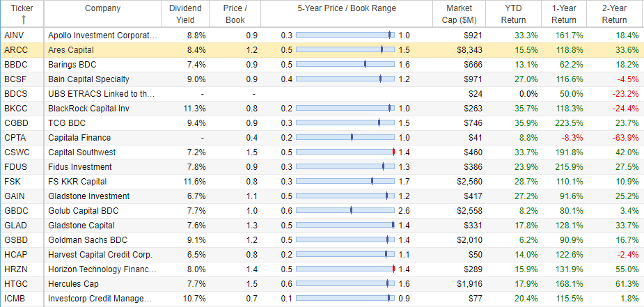
Task: Click the red marker on CSWC range bar
Action: tap(394, 152)
